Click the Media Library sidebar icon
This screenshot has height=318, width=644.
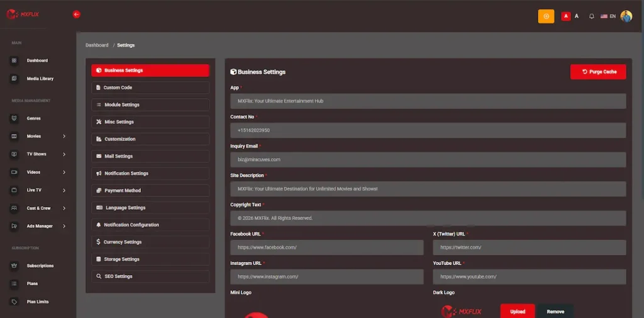[x=14, y=78]
